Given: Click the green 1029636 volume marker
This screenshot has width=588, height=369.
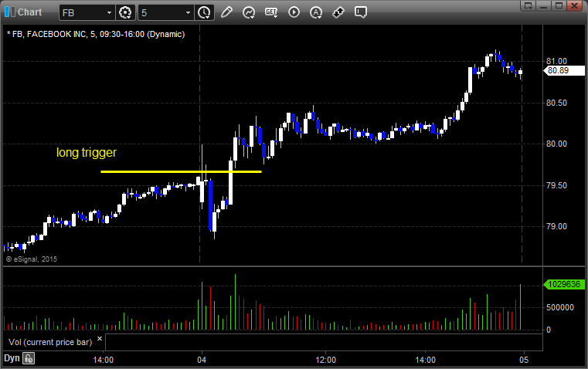Looking at the screenshot, I should 564,284.
